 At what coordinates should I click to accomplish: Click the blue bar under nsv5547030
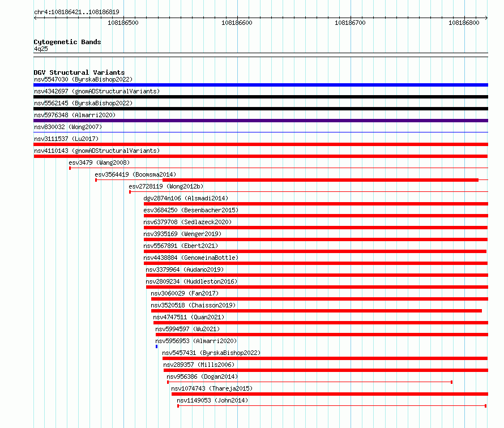click(260, 85)
